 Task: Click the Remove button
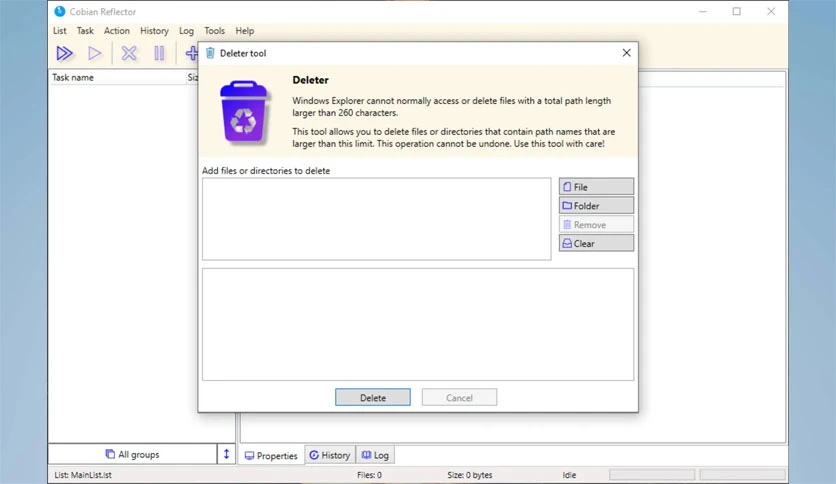596,224
